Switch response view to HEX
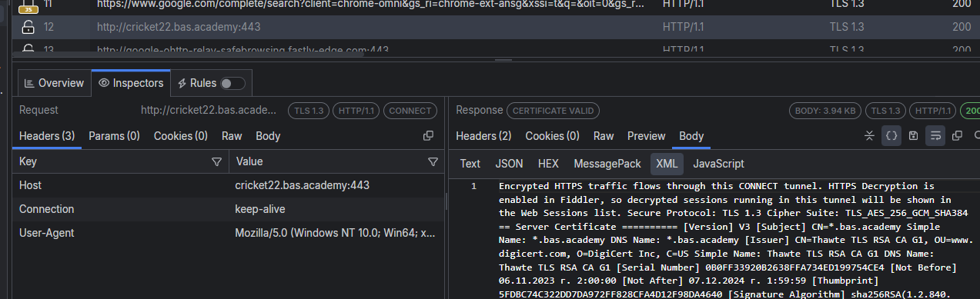Viewport: 980px width, 299px height. coord(548,164)
